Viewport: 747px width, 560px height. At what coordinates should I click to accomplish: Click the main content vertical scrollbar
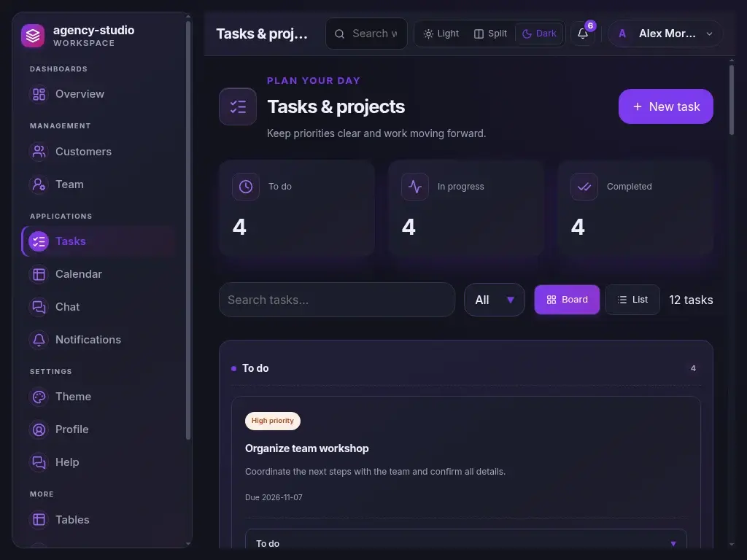tap(732, 100)
